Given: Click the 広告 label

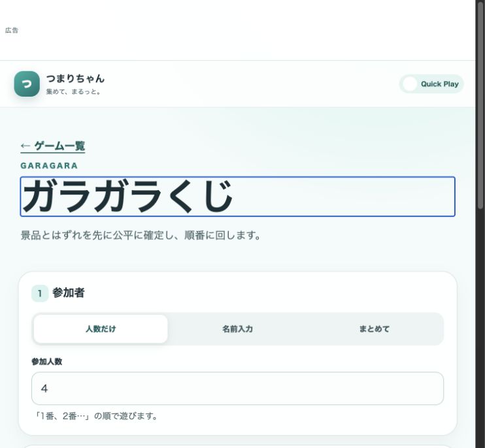Looking at the screenshot, I should click(12, 30).
